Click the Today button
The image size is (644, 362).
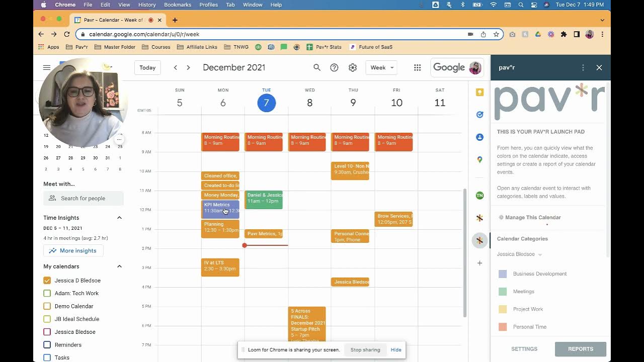pyautogui.click(x=147, y=67)
